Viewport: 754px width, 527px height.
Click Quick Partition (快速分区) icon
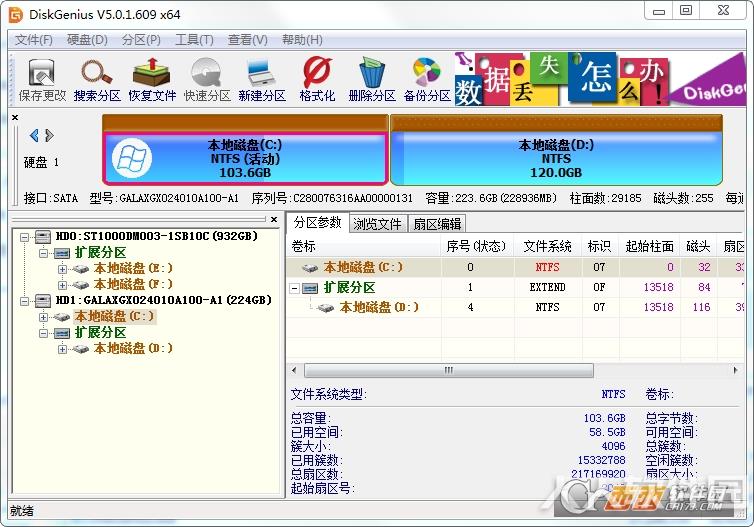click(x=207, y=80)
